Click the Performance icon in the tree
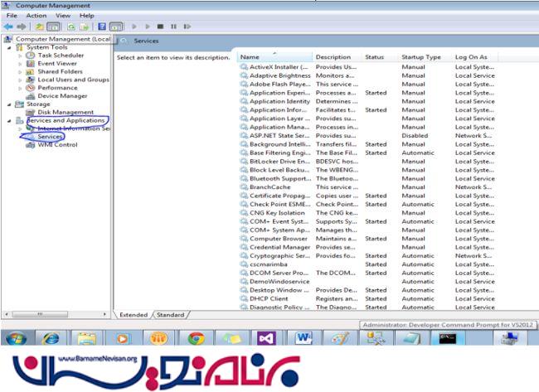This screenshot has height=392, width=539. [31, 87]
